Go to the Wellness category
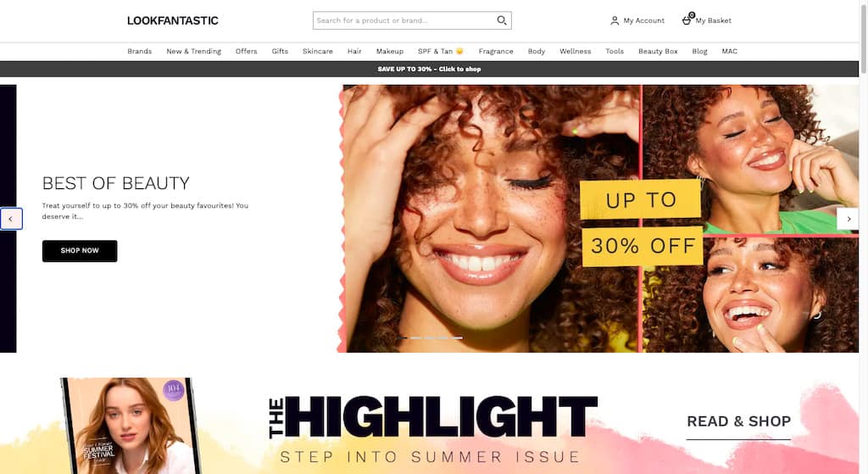 pos(576,51)
